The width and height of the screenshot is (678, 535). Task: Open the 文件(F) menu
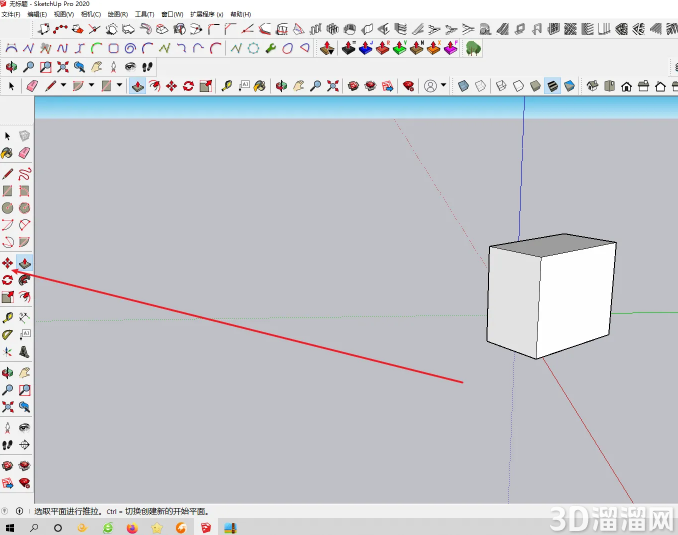tap(11, 14)
